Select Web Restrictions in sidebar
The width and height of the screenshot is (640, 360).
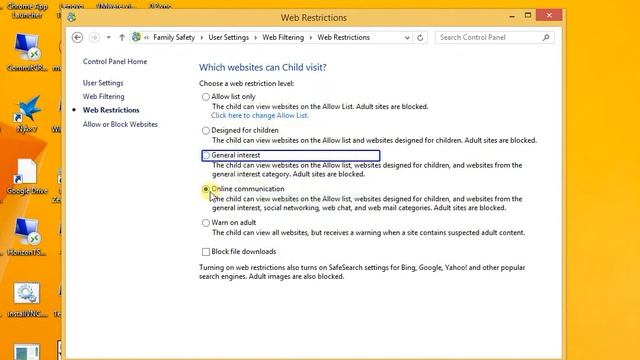point(111,110)
